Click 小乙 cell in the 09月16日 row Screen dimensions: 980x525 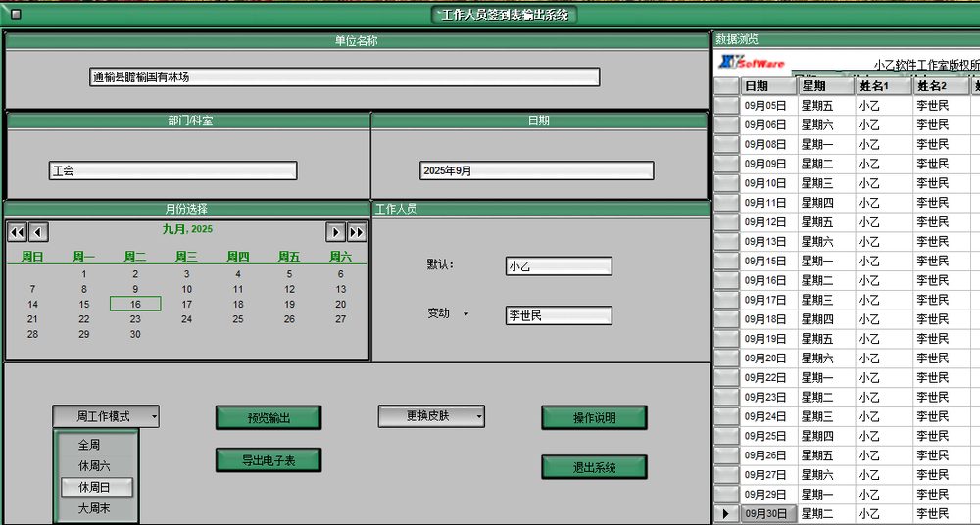click(x=884, y=281)
